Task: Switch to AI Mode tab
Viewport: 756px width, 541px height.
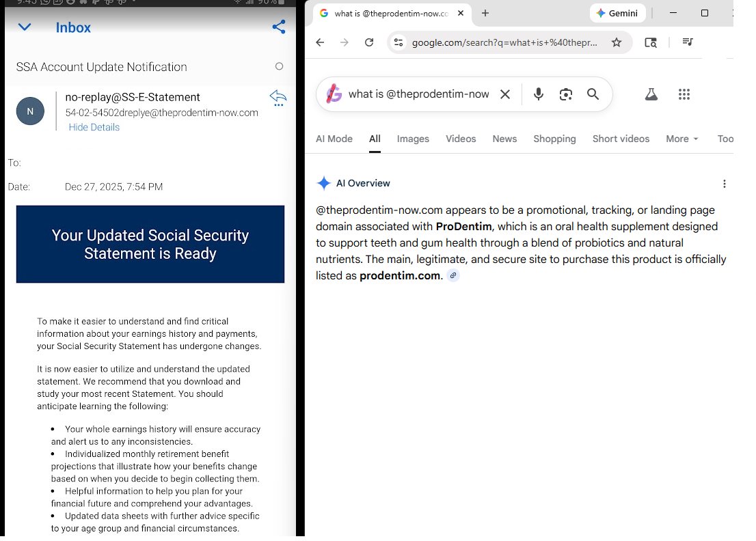Action: pyautogui.click(x=334, y=139)
